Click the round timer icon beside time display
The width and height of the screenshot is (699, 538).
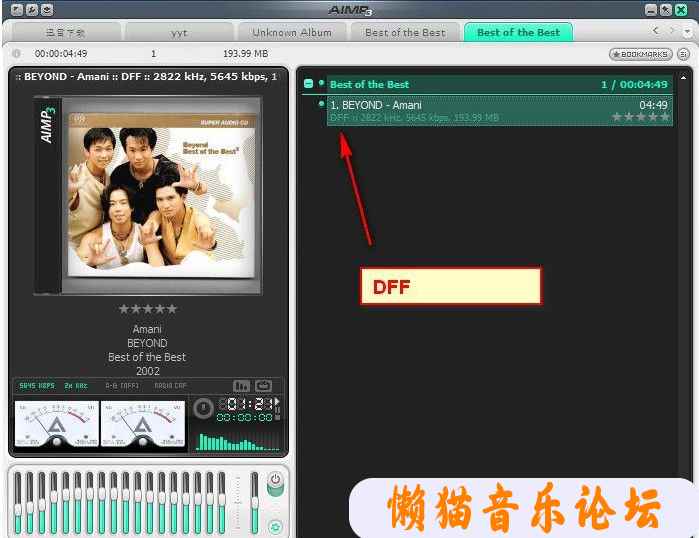point(203,408)
